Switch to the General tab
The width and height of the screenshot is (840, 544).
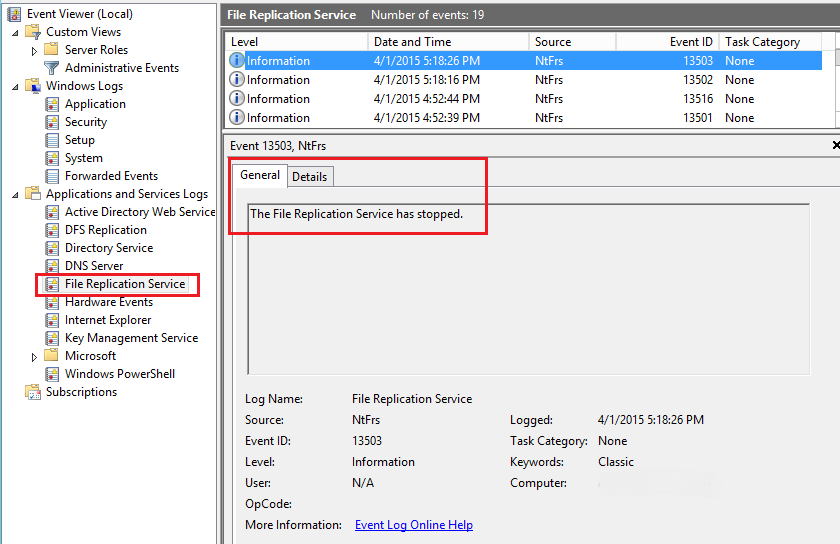click(x=260, y=175)
